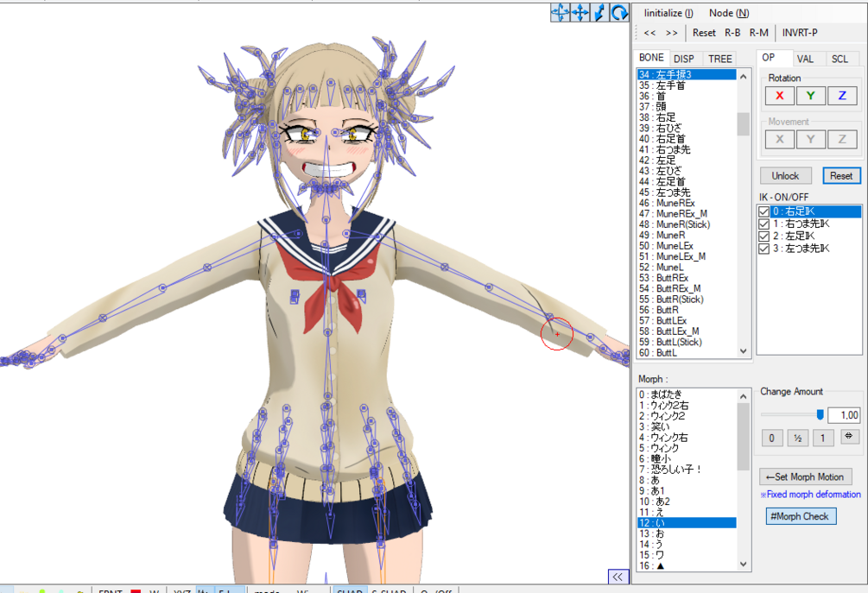
Task: Click the #Morph Check button
Action: (x=801, y=516)
